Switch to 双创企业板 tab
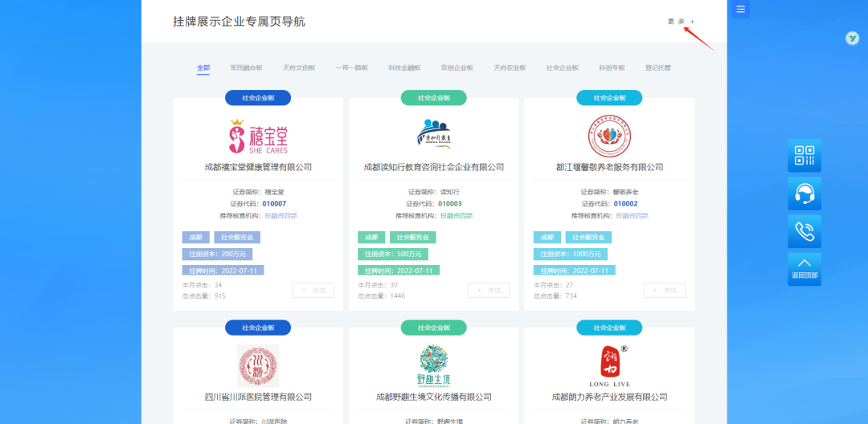Image resolution: width=868 pixels, height=424 pixels. point(457,68)
